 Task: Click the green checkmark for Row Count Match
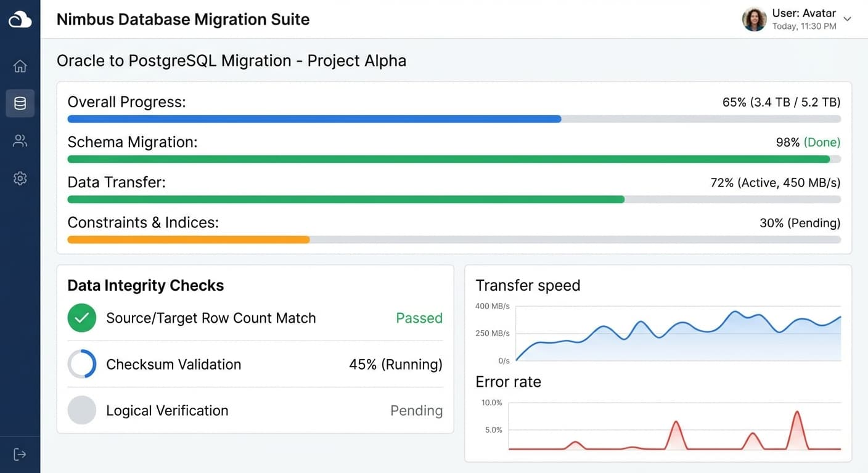81,318
